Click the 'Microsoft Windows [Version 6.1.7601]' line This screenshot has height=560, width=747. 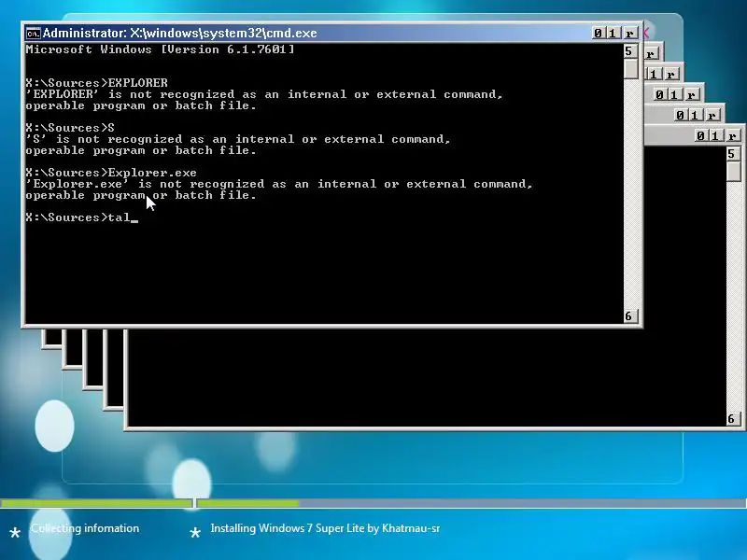(x=160, y=49)
